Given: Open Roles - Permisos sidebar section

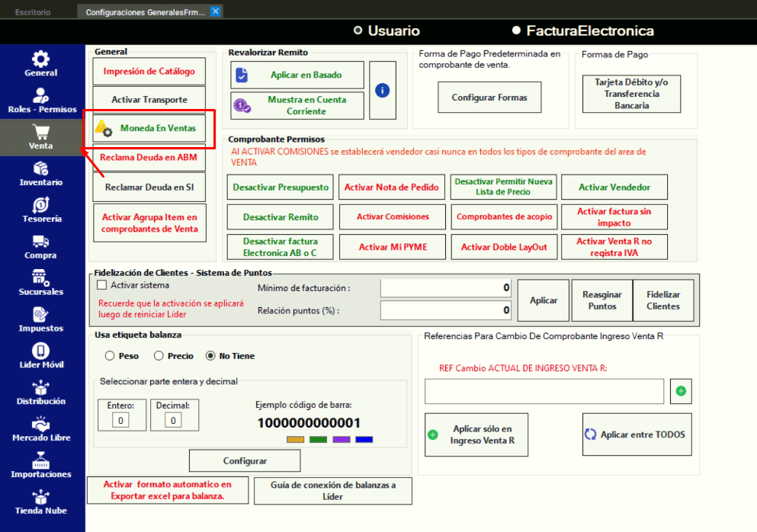Looking at the screenshot, I should pyautogui.click(x=40, y=100).
